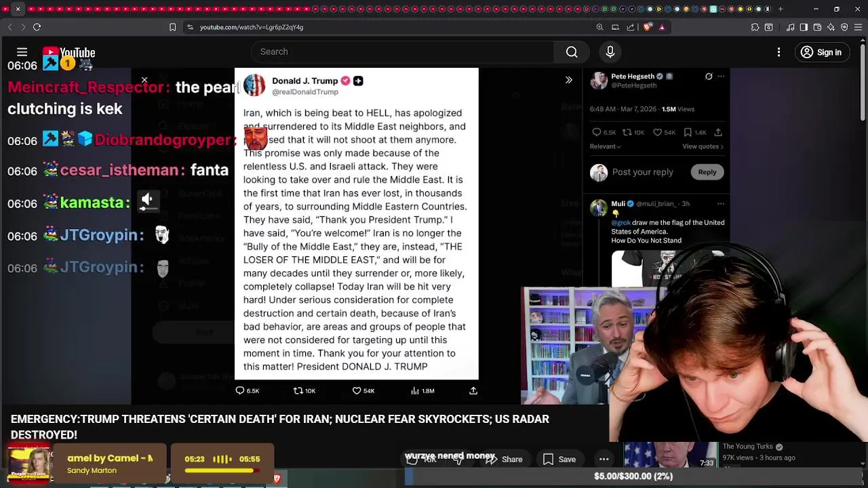Close the current browser tab
Image resolution: width=868 pixels, height=488 pixels.
[18, 9]
